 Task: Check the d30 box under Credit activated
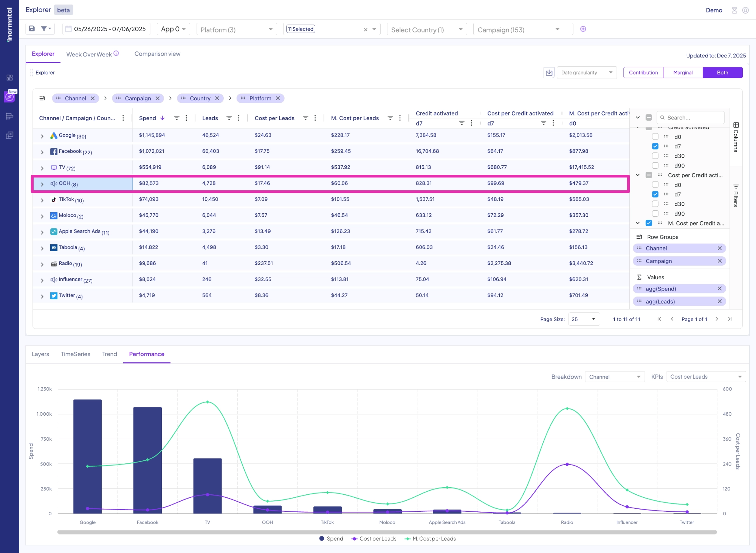click(x=655, y=156)
